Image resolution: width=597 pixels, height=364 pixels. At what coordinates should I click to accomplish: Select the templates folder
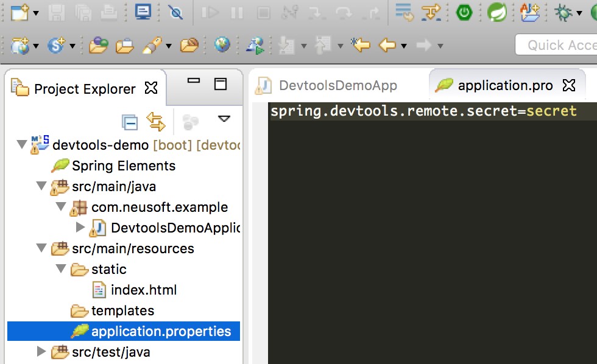point(122,310)
